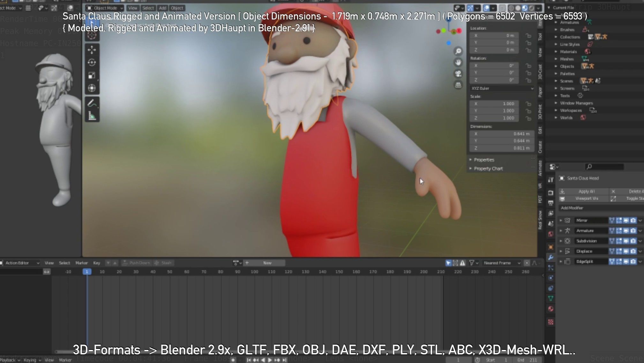Toggle viewport display of Armature modifier
This screenshot has height=363, width=644.
(626, 230)
